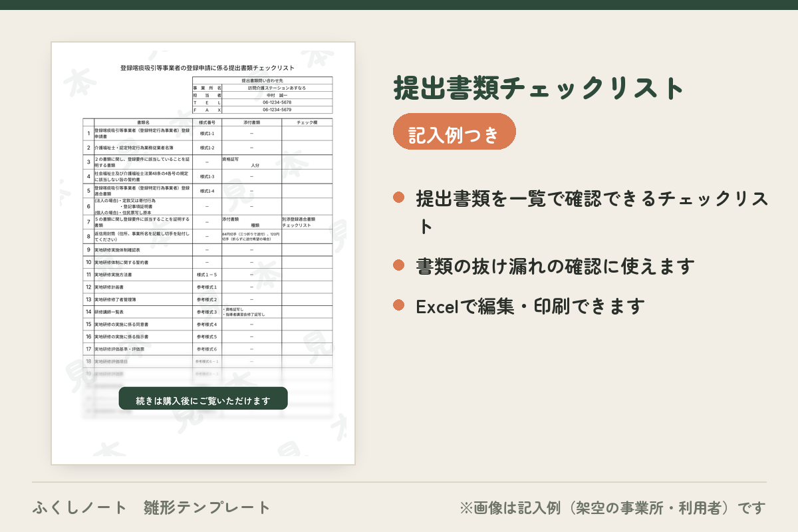Viewport: 798px width, 532px height.
Task: Click the check box cell for row 2
Action: (x=307, y=148)
